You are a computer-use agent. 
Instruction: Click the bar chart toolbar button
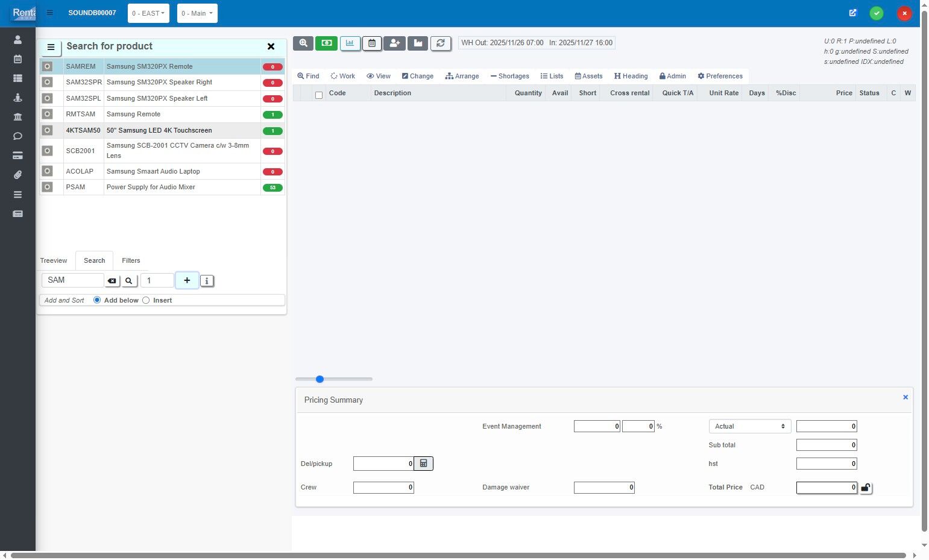350,43
